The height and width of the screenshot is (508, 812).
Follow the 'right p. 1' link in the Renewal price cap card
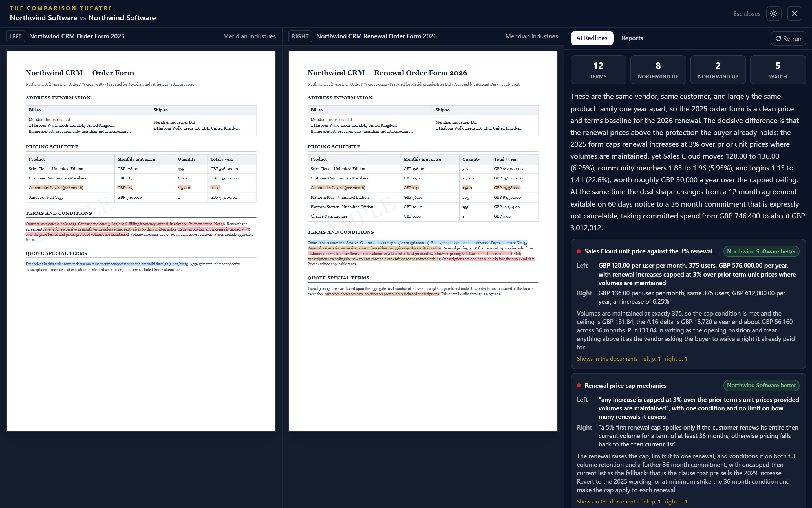[x=676, y=502]
